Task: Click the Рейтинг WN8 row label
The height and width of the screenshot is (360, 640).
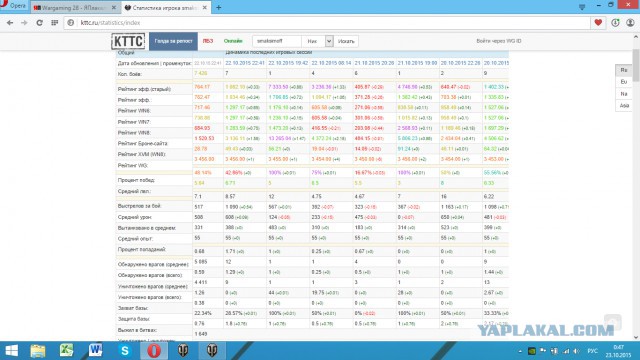Action: 134,133
